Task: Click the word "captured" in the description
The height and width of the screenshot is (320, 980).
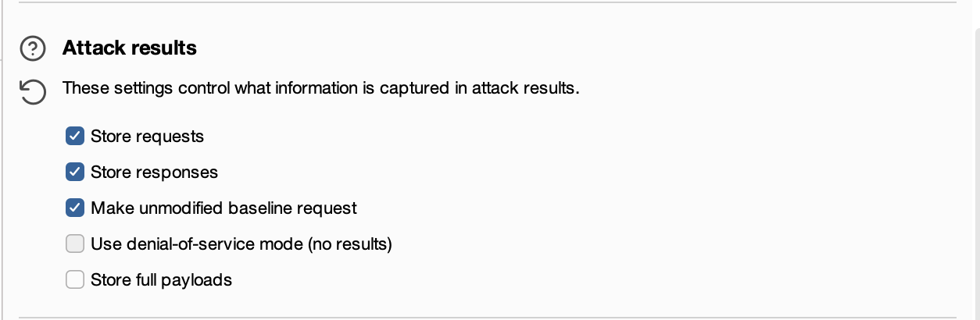Action: [x=413, y=88]
